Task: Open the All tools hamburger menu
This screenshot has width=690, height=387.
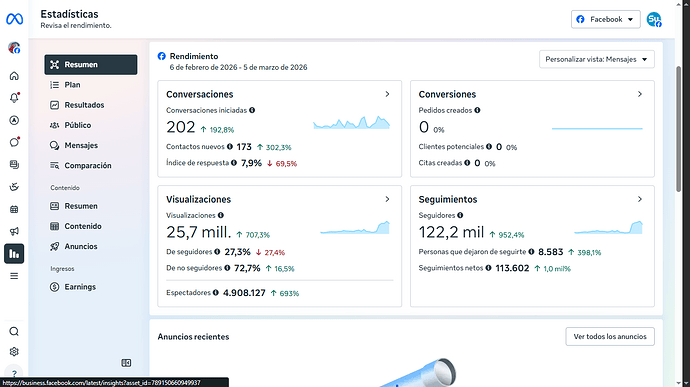Action: pyautogui.click(x=14, y=276)
